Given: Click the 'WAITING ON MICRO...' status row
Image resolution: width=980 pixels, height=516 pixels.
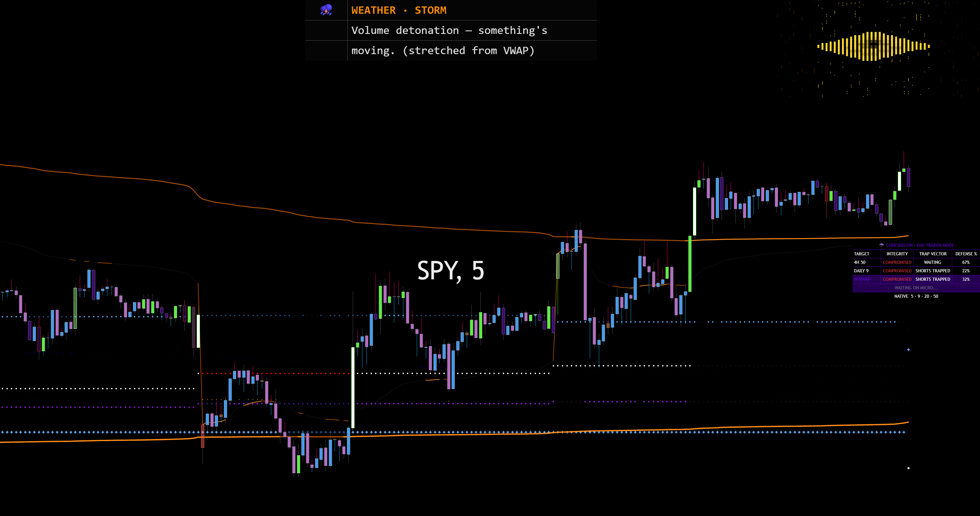Looking at the screenshot, I should 916,288.
